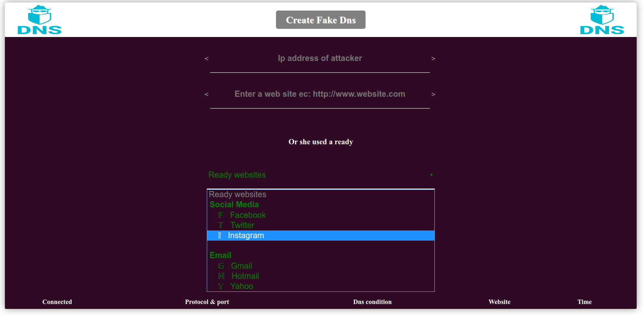Open the Ready websites dropdown
The image size is (644, 315).
(x=321, y=175)
